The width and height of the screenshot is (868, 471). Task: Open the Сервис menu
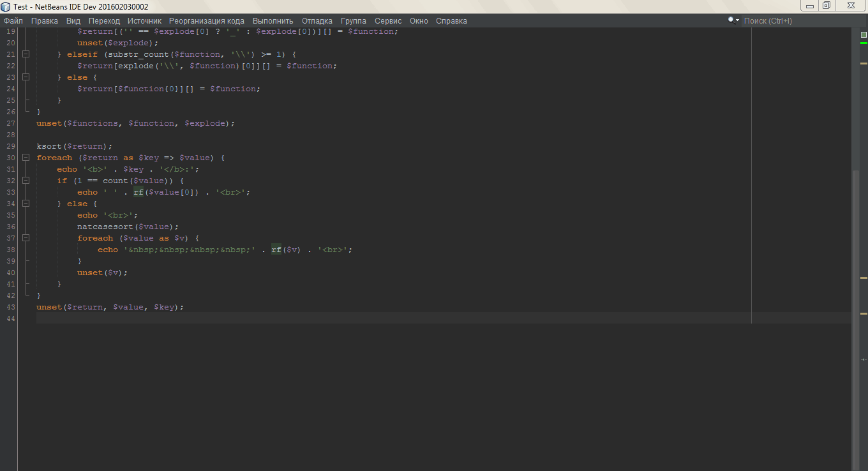pyautogui.click(x=388, y=21)
